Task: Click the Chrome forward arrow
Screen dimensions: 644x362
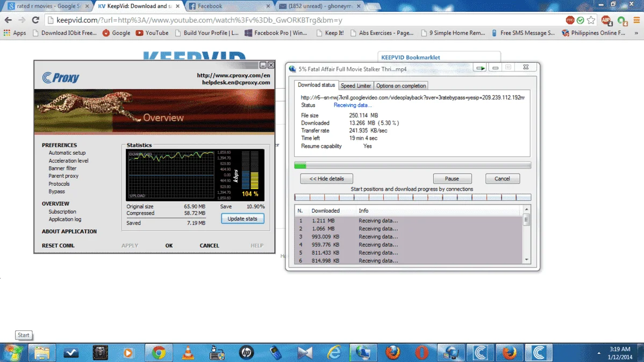Action: point(22,20)
